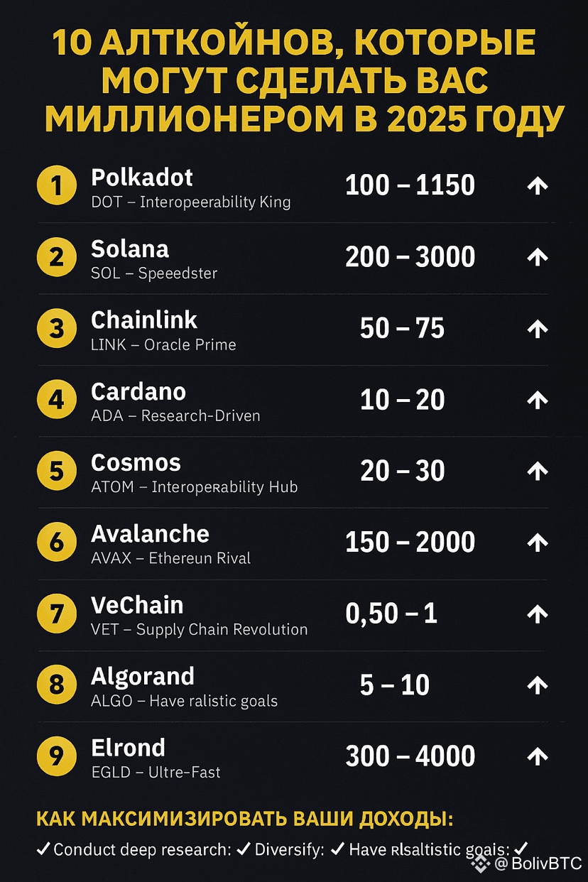
Task: Click the number 9 badge next to Elrond
Action: click(56, 756)
